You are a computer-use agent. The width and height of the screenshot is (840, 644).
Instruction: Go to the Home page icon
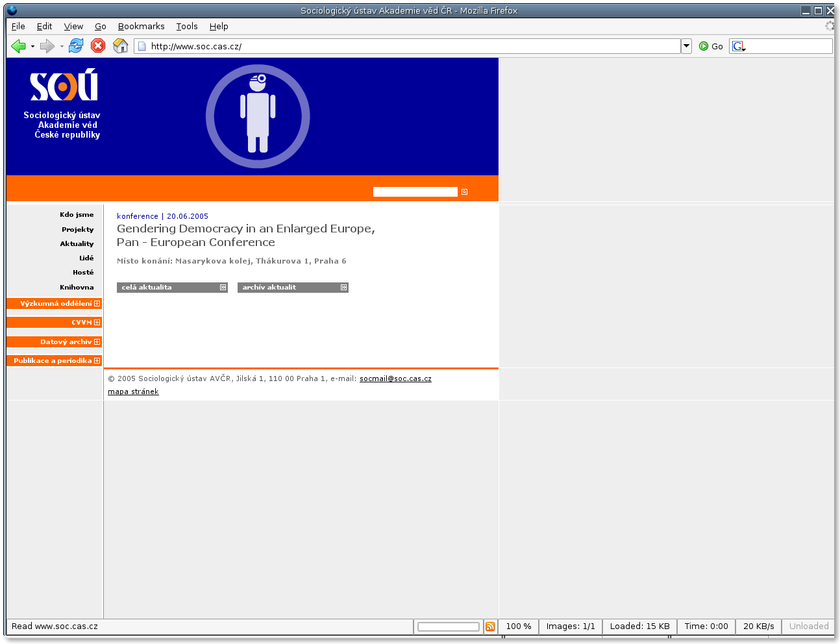coord(120,45)
